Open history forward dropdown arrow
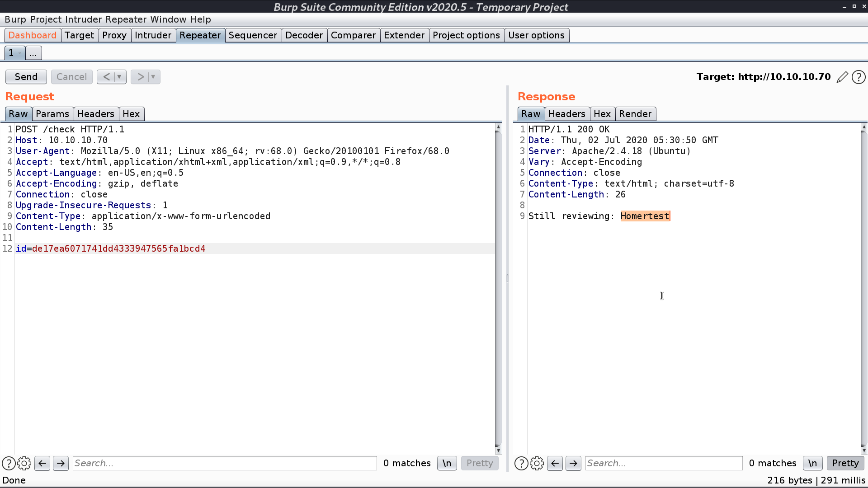This screenshot has width=868, height=488. (x=153, y=77)
